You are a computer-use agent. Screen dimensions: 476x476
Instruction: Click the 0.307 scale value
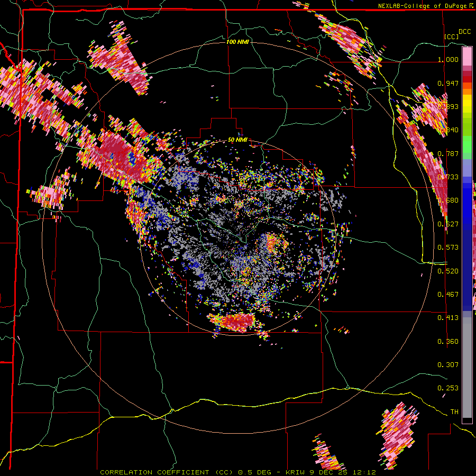click(x=448, y=365)
